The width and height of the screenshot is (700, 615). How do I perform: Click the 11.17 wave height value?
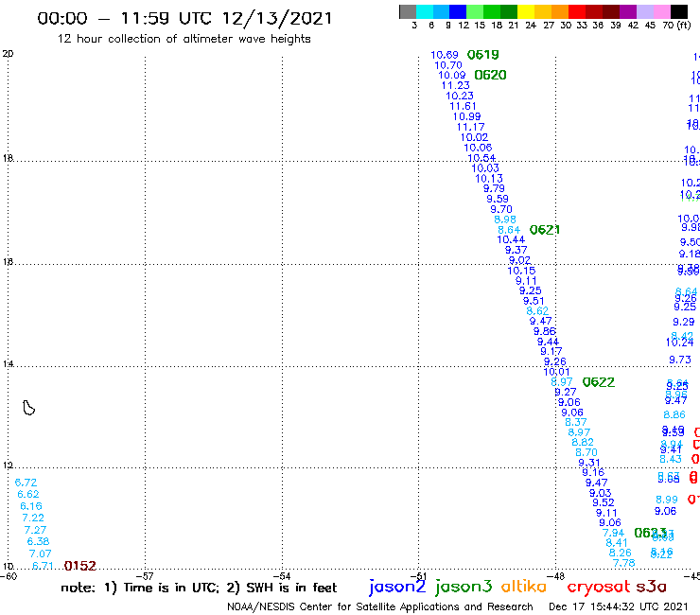(x=470, y=127)
